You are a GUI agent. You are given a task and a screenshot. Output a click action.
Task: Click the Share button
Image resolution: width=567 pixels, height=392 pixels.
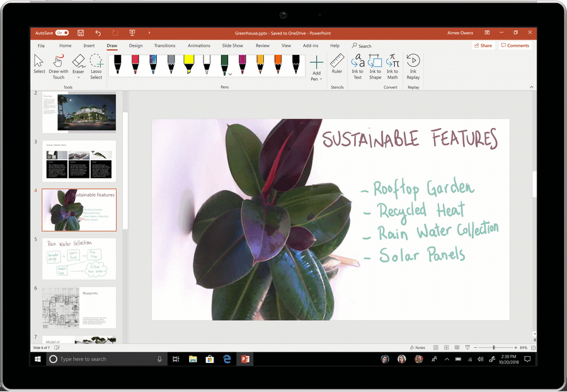click(x=483, y=45)
